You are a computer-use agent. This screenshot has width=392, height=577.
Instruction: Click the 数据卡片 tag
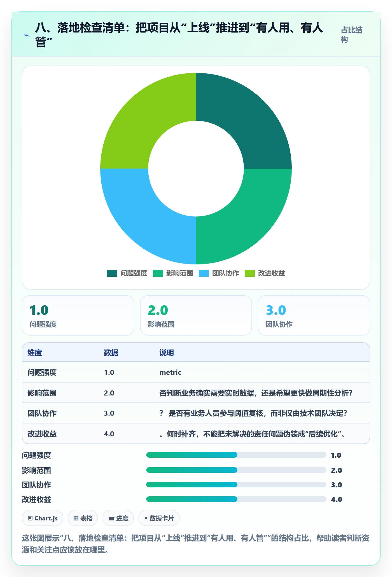click(159, 518)
